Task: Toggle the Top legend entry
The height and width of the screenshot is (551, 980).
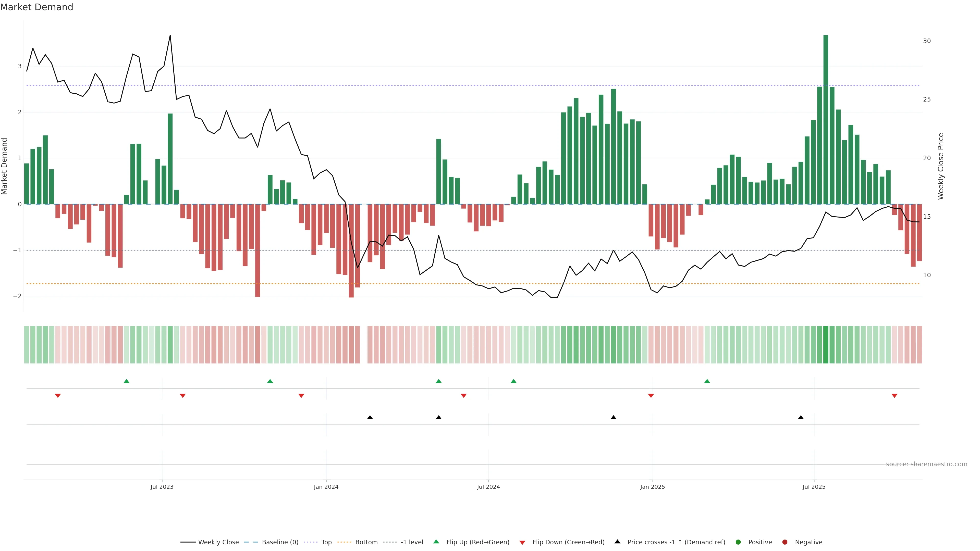Action: pyautogui.click(x=326, y=542)
